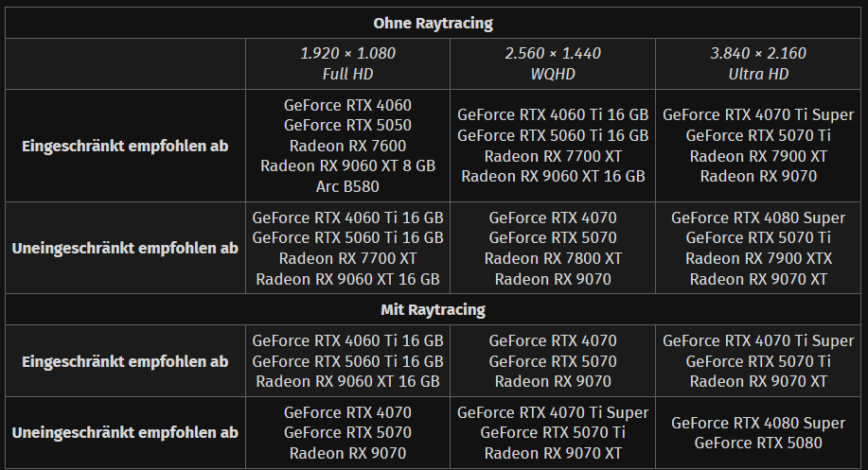The height and width of the screenshot is (470, 868).
Task: Select the "GeForce RTX 5080" entry
Action: pyautogui.click(x=758, y=443)
